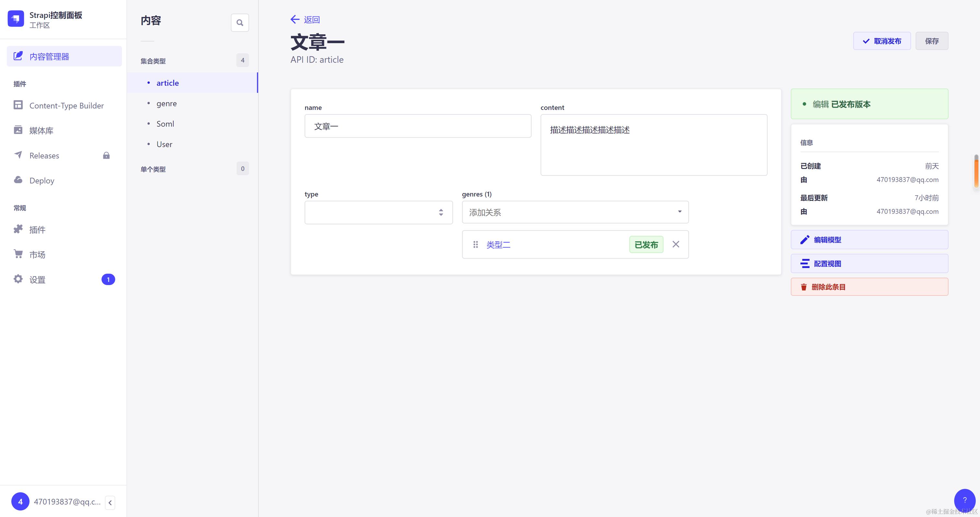980x517 pixels.
Task: Select genre collection type
Action: coord(166,103)
